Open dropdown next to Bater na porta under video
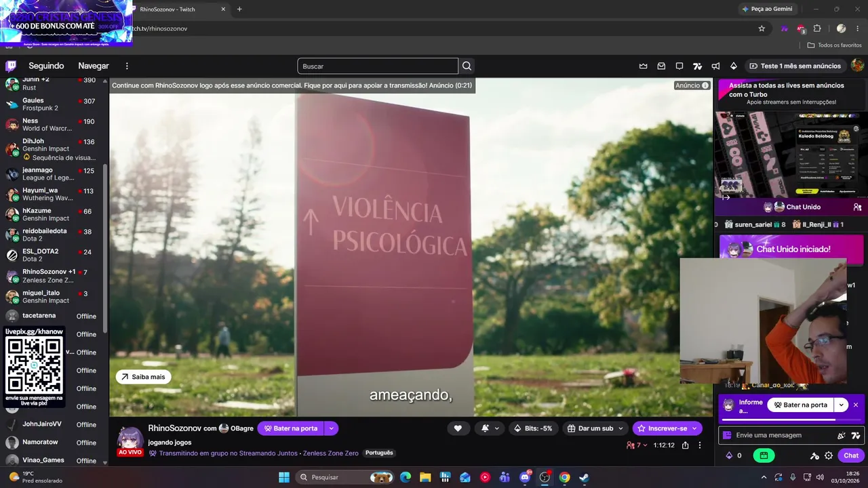The image size is (868, 488). click(x=332, y=428)
